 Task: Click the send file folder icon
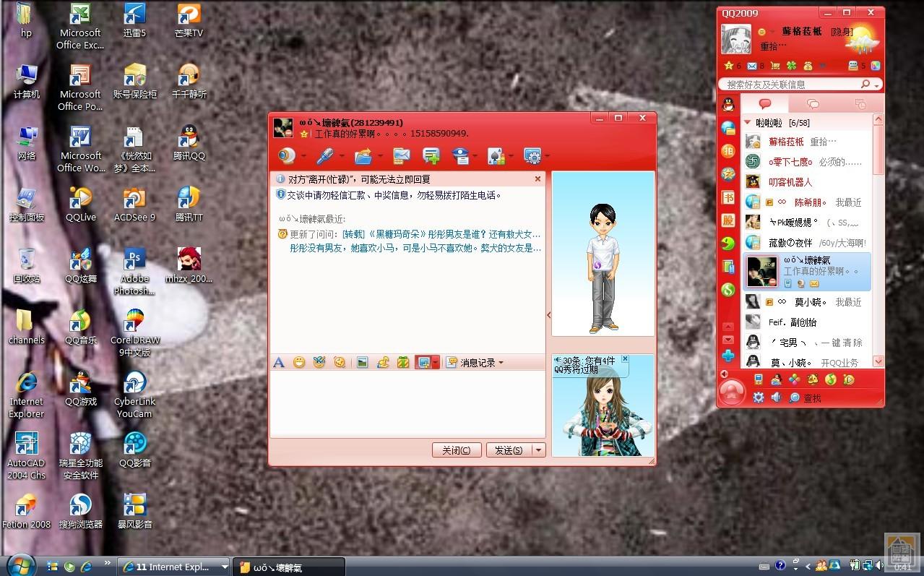pyautogui.click(x=363, y=155)
